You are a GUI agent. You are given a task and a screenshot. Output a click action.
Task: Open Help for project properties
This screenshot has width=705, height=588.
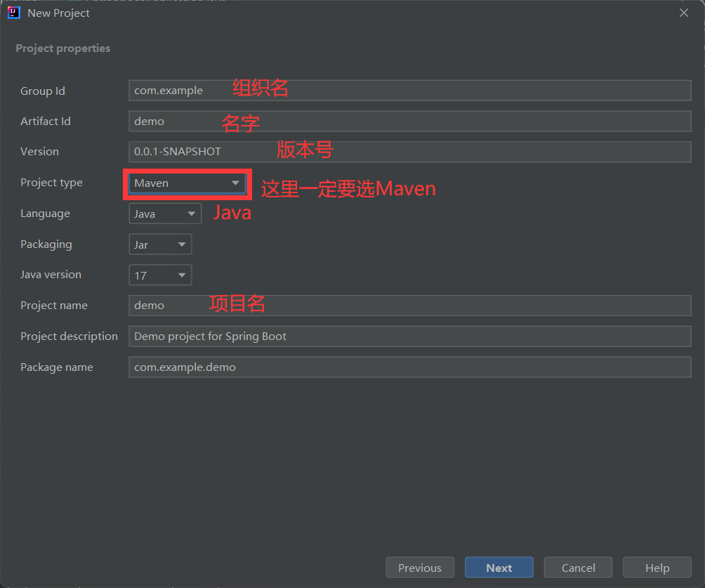pos(657,568)
